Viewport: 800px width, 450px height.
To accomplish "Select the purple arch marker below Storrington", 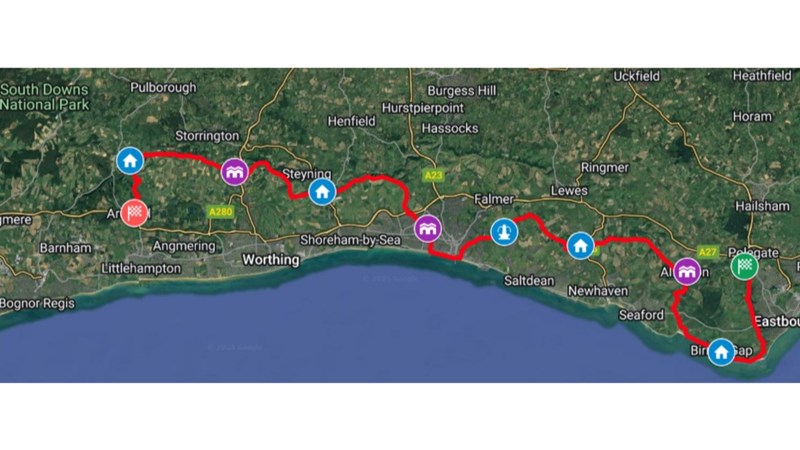I will [x=235, y=172].
